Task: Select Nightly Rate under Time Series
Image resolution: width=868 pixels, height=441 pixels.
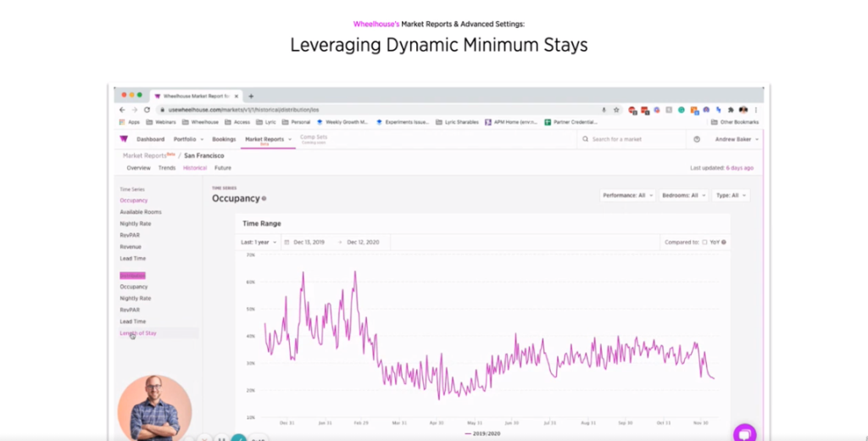Action: coord(135,224)
